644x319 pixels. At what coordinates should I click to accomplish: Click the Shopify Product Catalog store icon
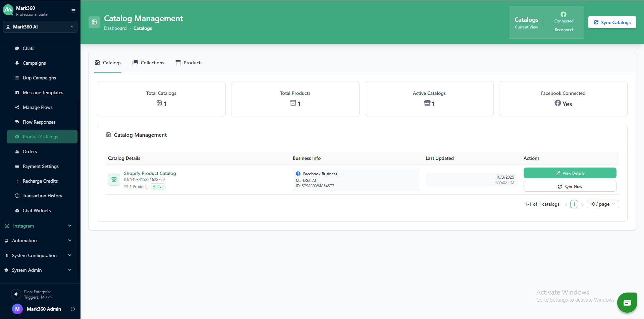[114, 180]
